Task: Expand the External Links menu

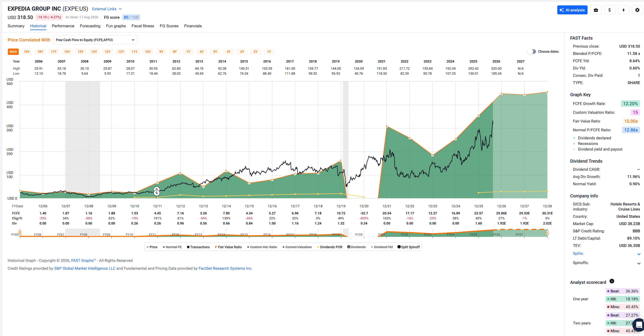Action: click(107, 9)
